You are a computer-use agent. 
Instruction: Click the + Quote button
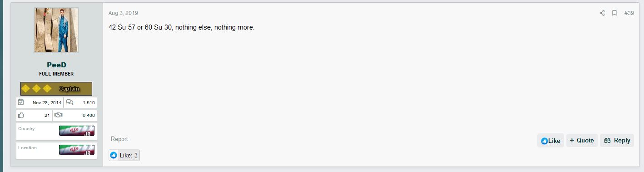point(582,141)
